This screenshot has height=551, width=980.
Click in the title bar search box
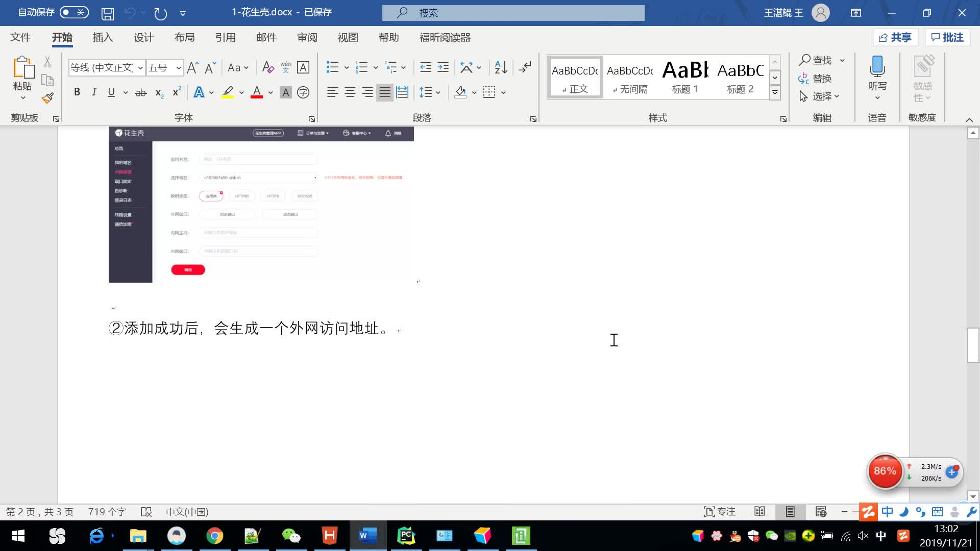(513, 13)
